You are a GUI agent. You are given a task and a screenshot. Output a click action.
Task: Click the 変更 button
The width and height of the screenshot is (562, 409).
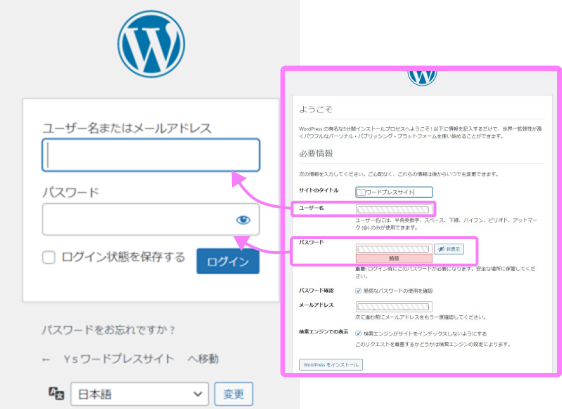pos(234,394)
